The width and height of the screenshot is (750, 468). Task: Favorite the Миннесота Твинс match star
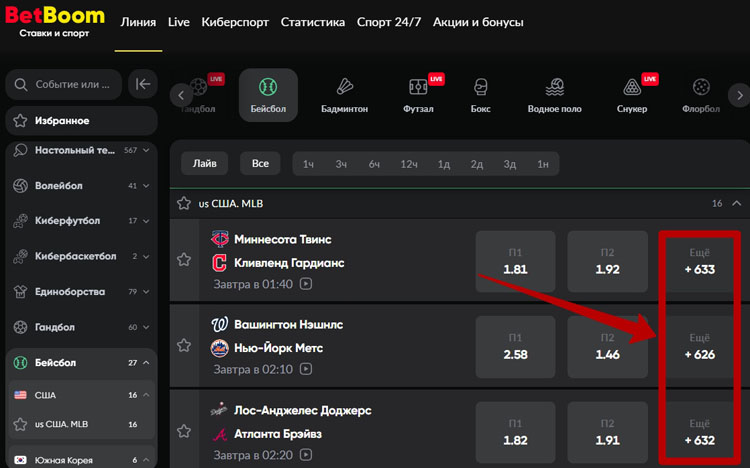pos(184,260)
